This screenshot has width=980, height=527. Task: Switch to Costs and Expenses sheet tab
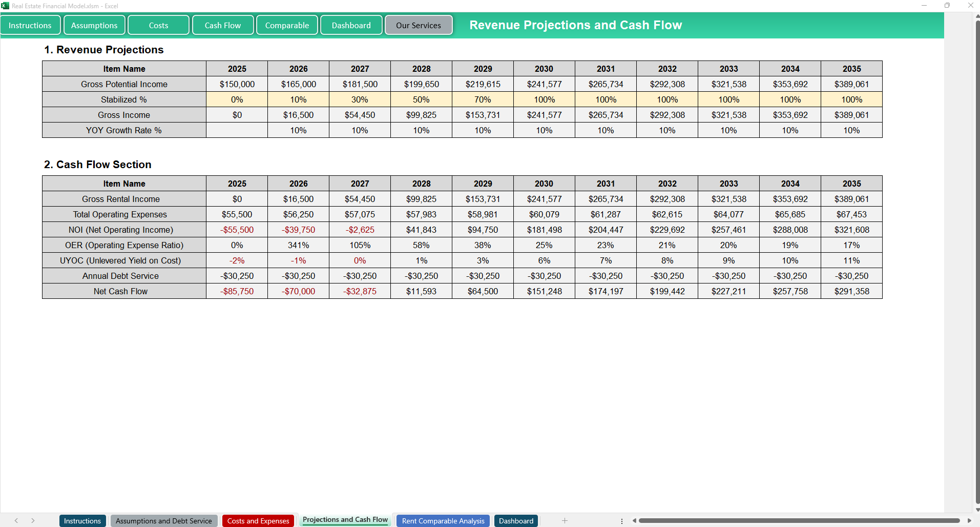pyautogui.click(x=258, y=521)
